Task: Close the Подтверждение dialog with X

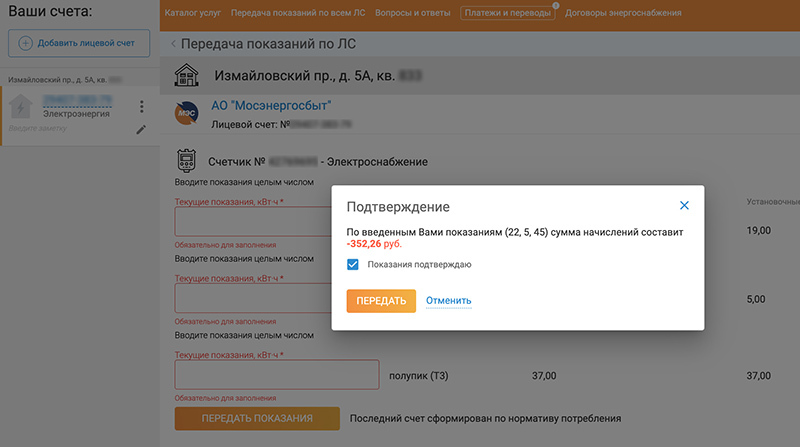Action: [684, 205]
